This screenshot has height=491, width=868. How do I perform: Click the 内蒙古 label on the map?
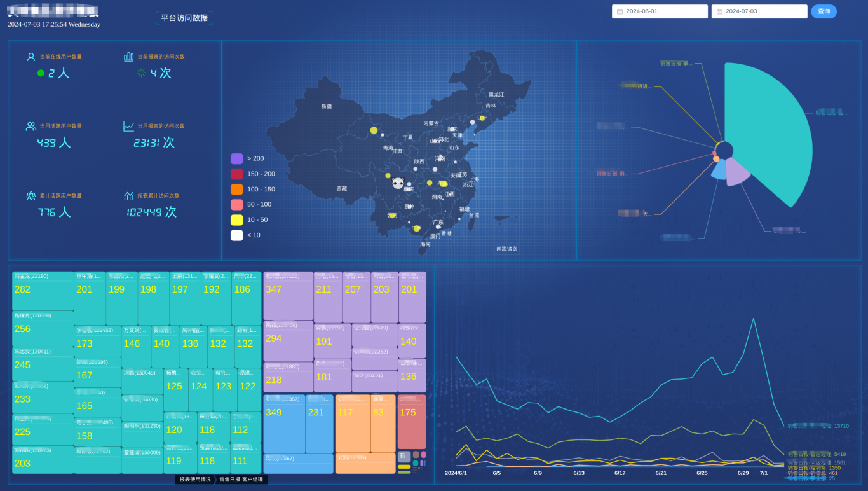click(x=431, y=123)
